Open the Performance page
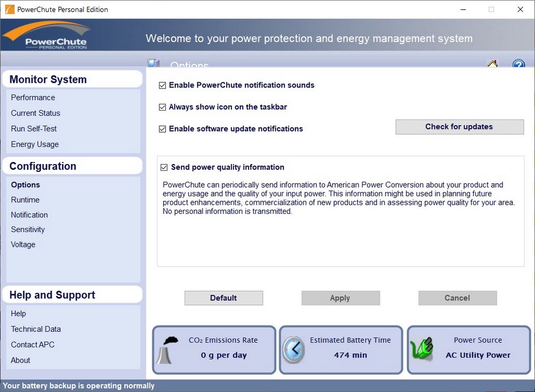The image size is (535, 392). (x=33, y=97)
